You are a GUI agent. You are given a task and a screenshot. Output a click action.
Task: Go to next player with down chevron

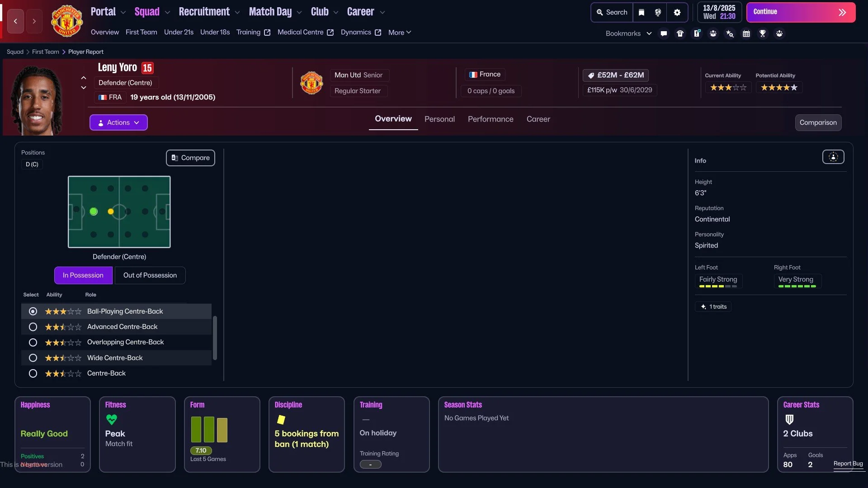tap(84, 88)
